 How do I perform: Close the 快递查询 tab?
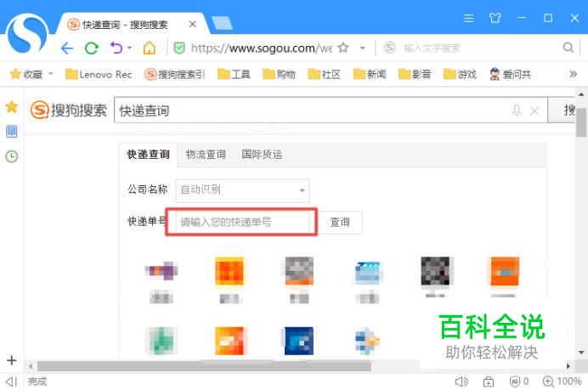tap(192, 25)
